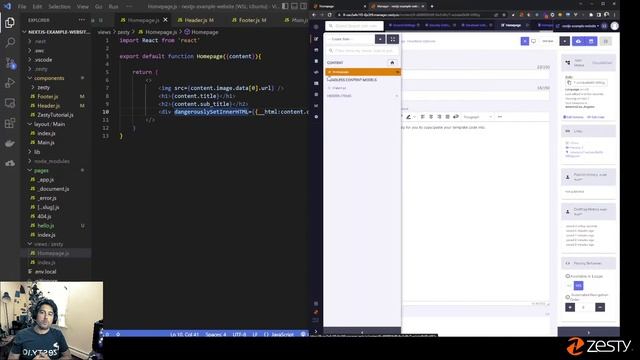Click the grey save icon button
The image size is (640, 360).
pyautogui.click(x=606, y=41)
